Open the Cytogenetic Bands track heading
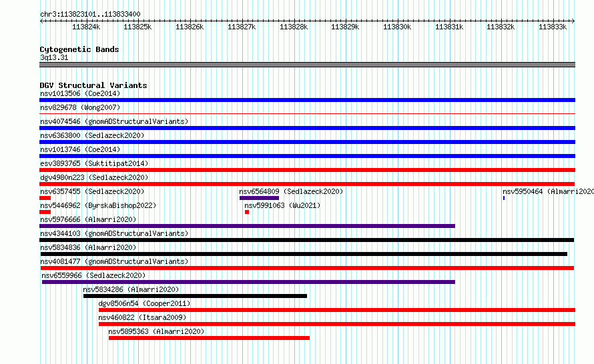 point(79,49)
